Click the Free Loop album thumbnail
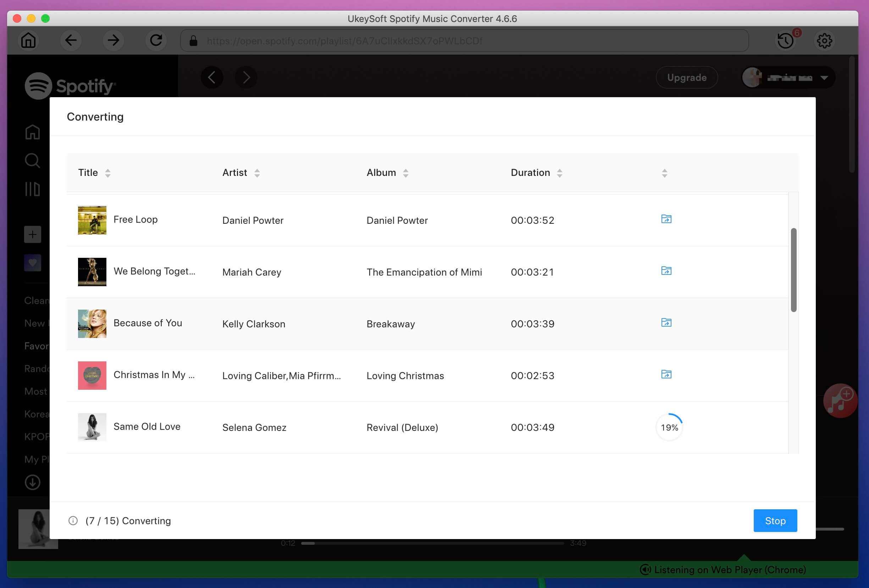The width and height of the screenshot is (869, 588). (92, 220)
